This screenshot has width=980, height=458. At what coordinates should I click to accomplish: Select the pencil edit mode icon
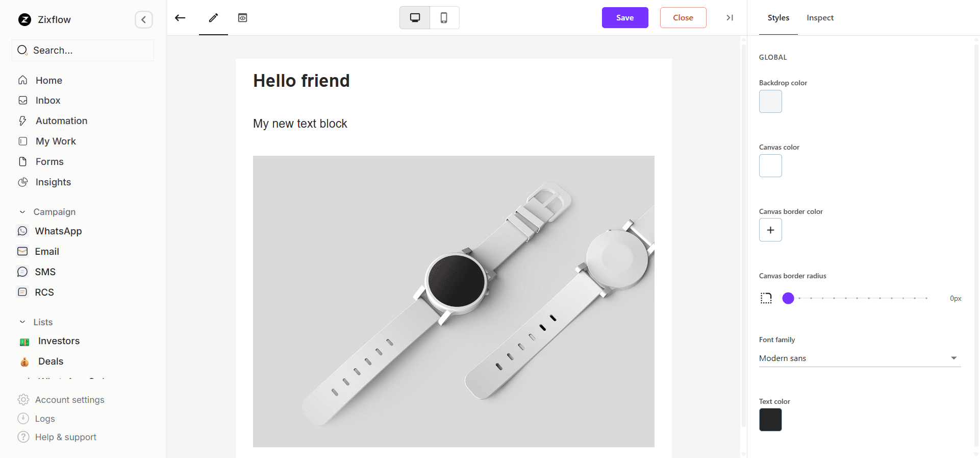tap(213, 18)
